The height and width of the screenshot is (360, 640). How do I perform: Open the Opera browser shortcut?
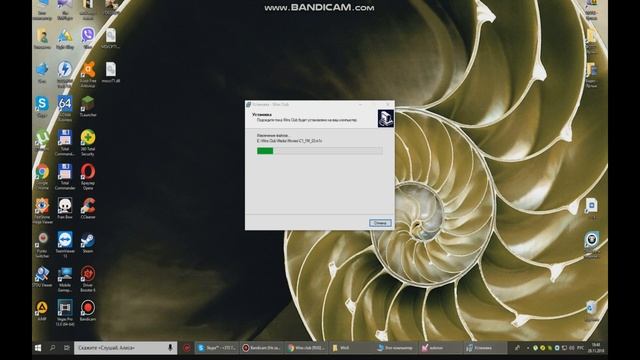[x=88, y=176]
